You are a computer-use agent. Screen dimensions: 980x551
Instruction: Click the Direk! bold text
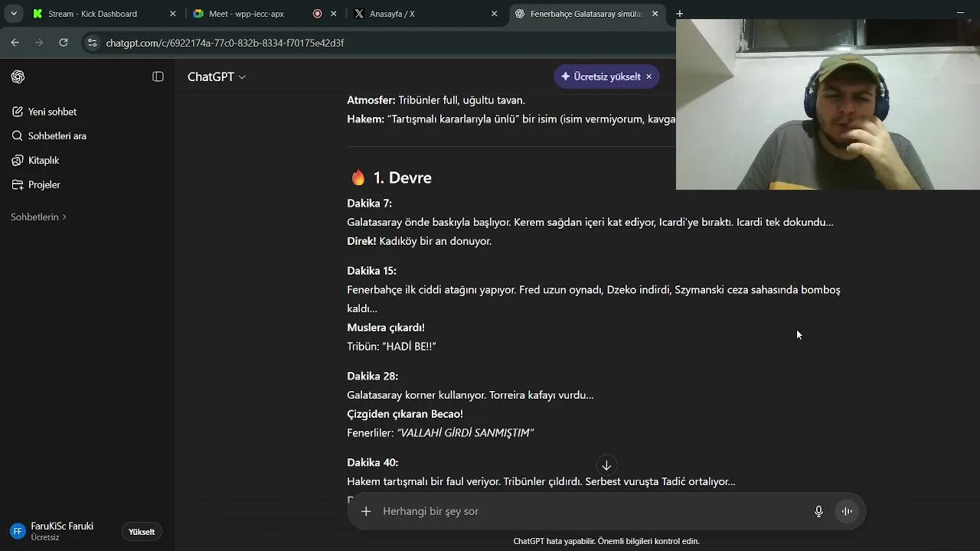click(361, 241)
